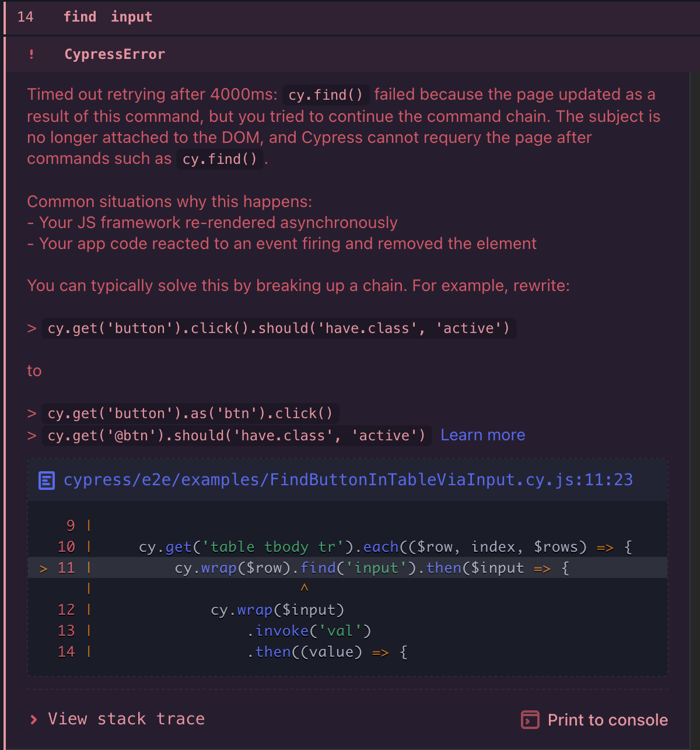Click the cy.get('button').click().should example code
700x750 pixels.
pos(278,328)
